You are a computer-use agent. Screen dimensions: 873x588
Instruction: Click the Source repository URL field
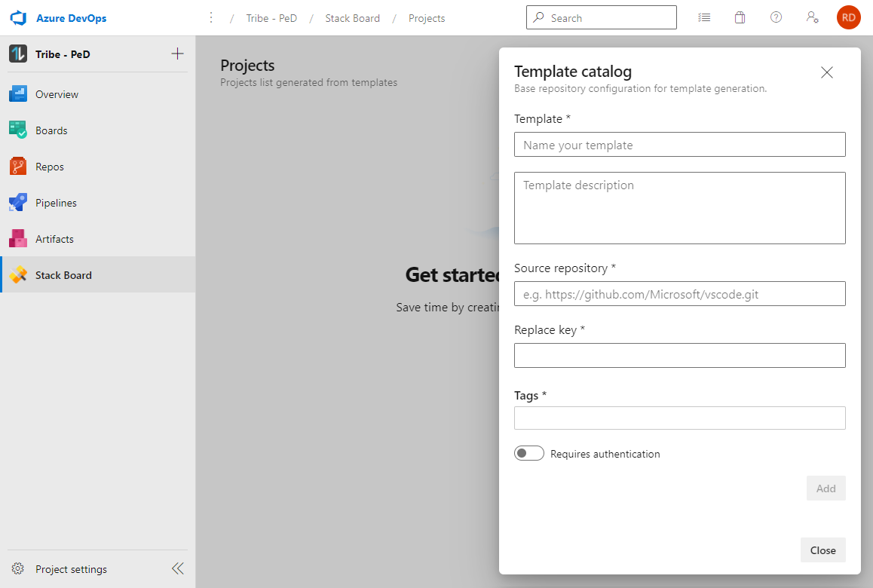tap(680, 294)
